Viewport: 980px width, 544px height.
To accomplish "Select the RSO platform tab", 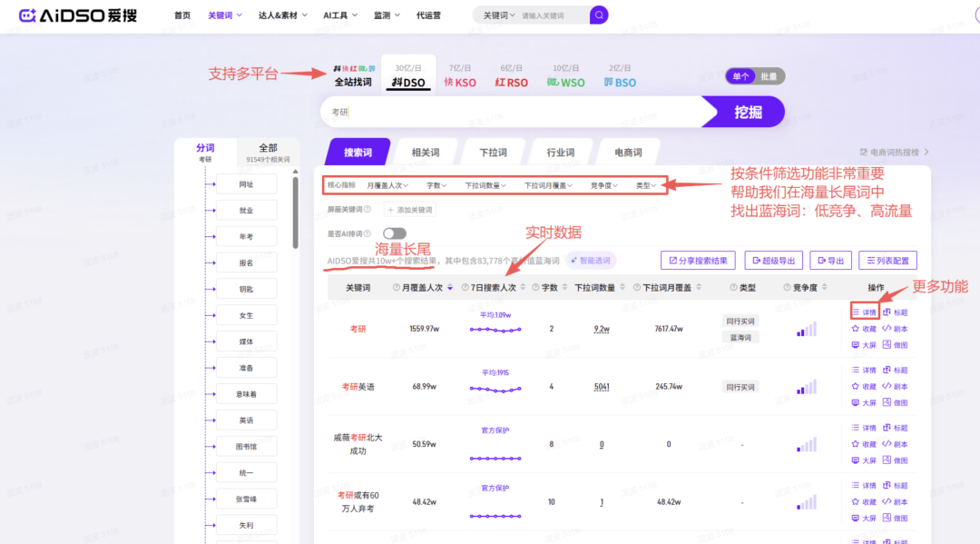I will click(511, 76).
